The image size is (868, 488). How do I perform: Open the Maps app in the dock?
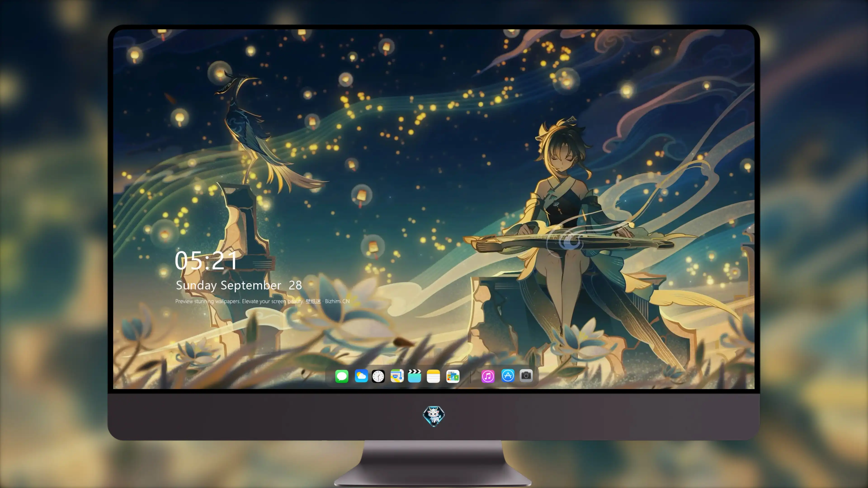(x=397, y=376)
